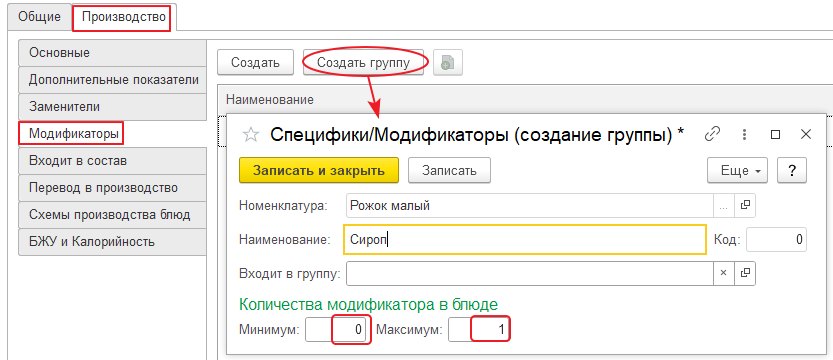This screenshot has height=360, width=833.
Task: Maximize the Специфики/Модификаторы dialog
Action: 775,134
